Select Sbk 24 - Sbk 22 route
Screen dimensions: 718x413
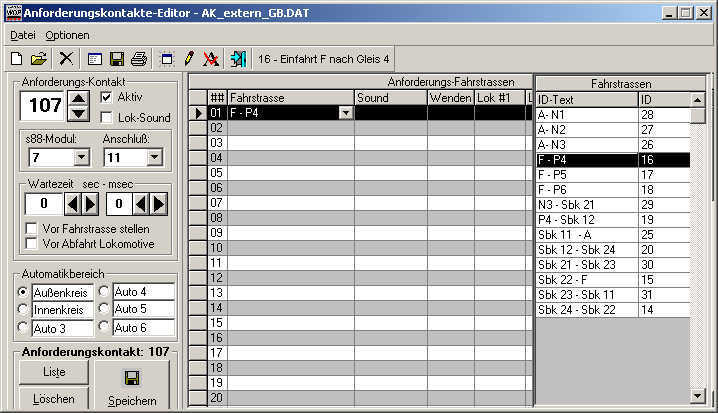[613, 310]
